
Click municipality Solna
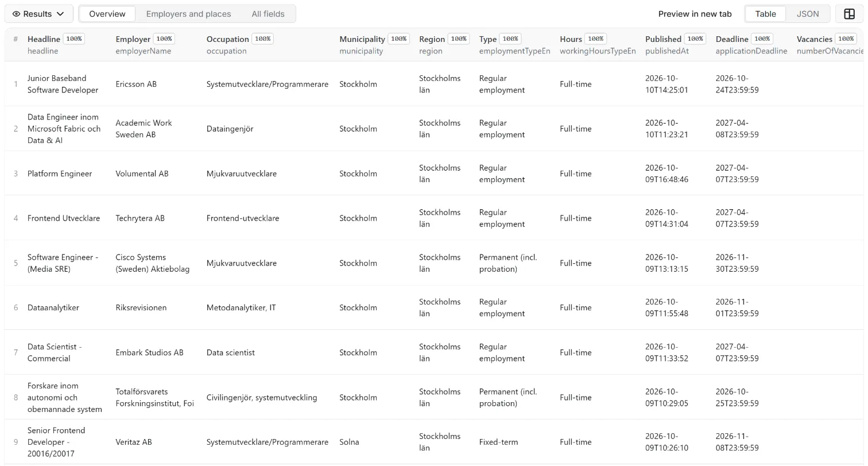pos(349,442)
